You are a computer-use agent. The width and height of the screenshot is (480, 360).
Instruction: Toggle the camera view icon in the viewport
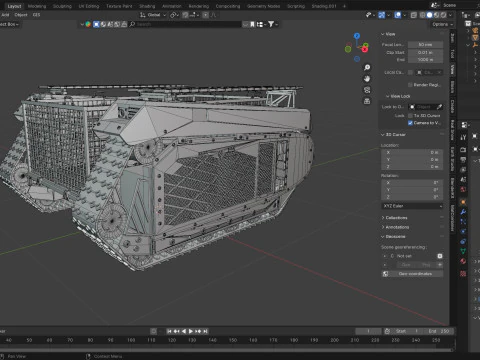367,90
